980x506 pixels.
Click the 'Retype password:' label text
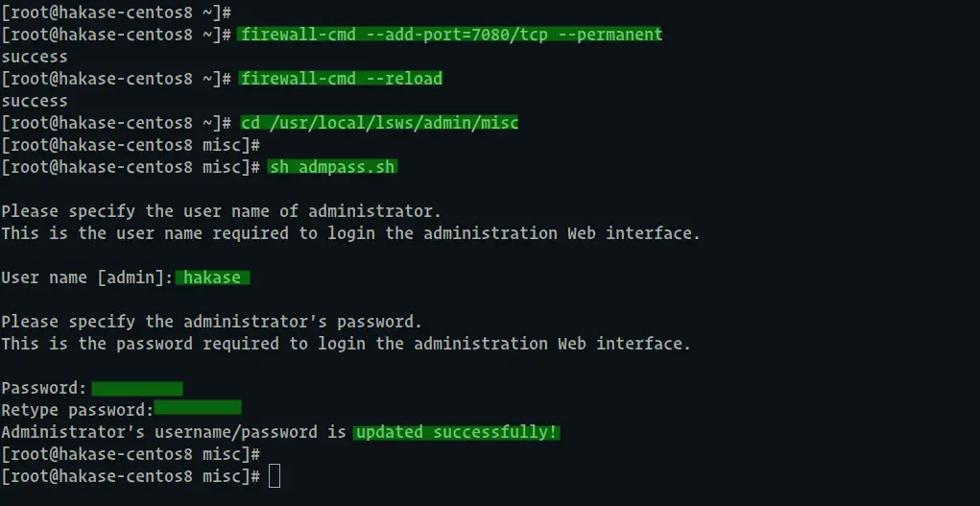point(78,410)
